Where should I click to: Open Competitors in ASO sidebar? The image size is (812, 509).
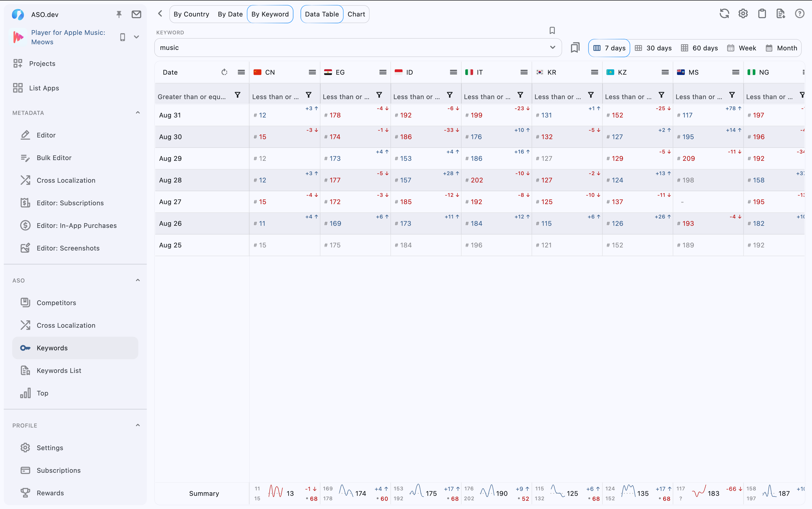[x=56, y=303]
